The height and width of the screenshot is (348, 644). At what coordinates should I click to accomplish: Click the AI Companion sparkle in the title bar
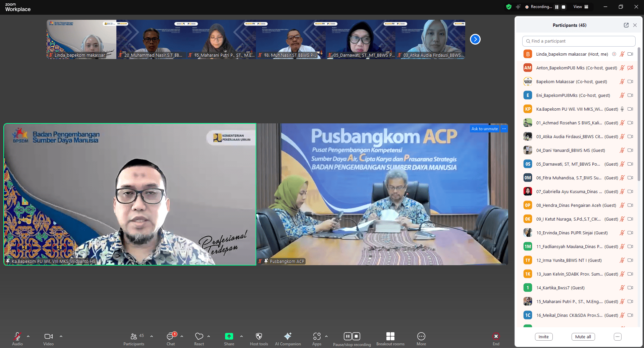click(518, 7)
